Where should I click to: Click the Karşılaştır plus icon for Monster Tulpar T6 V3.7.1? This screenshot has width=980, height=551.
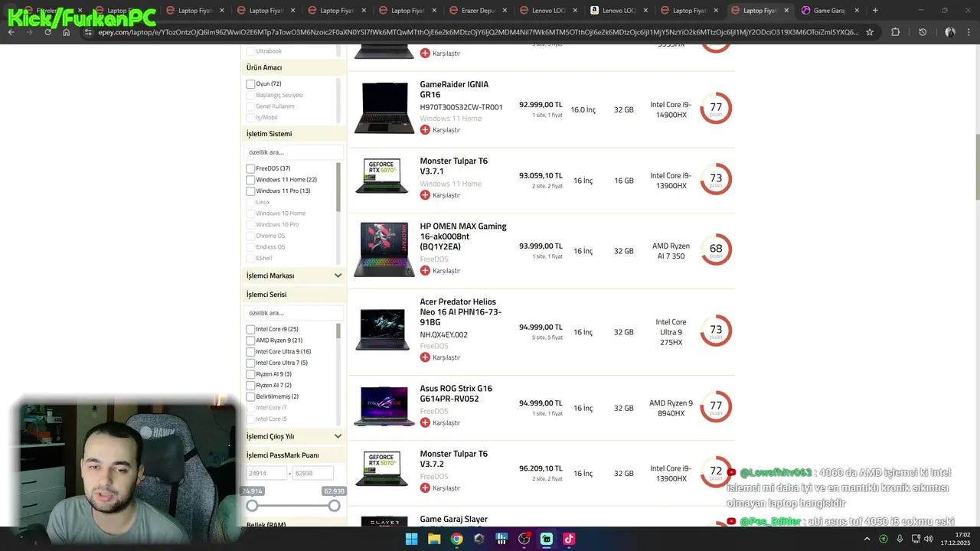tap(425, 195)
